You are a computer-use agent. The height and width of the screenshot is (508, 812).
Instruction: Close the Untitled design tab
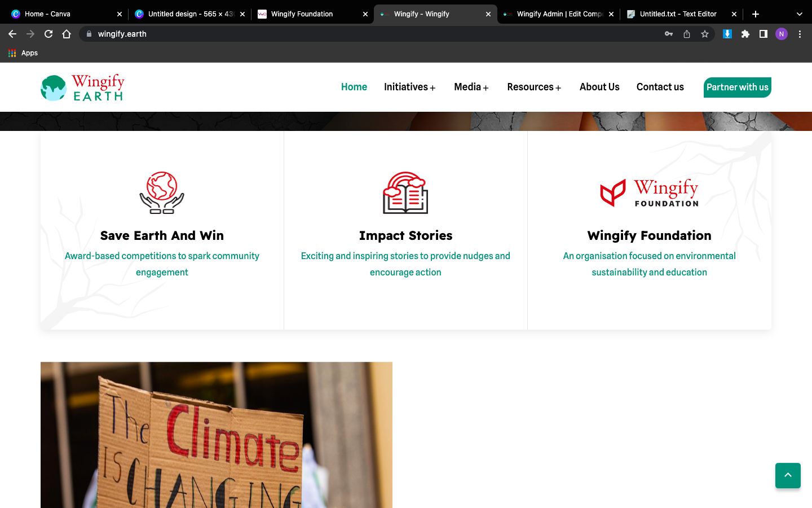242,14
